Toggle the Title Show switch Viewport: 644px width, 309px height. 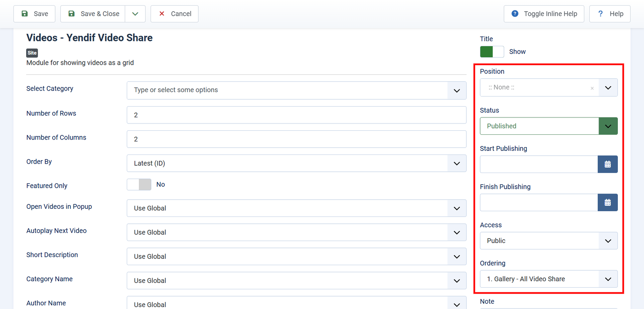click(492, 51)
